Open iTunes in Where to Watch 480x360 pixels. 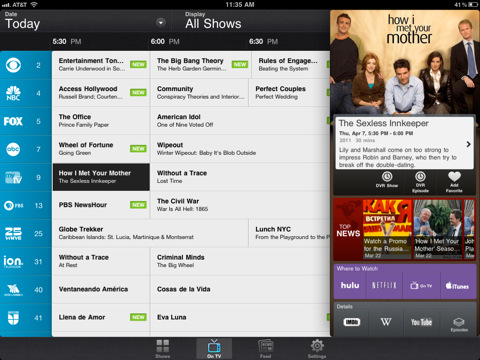pos(458,285)
